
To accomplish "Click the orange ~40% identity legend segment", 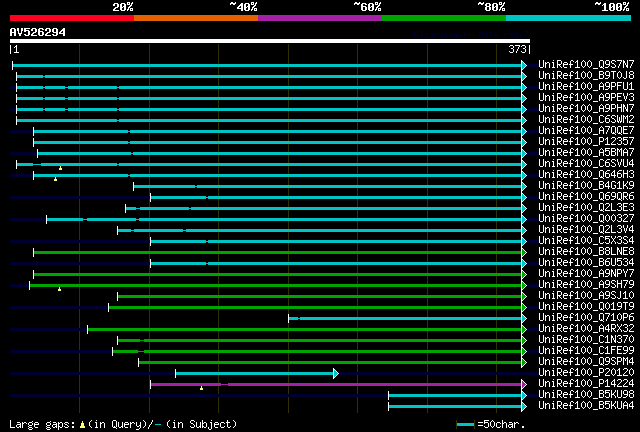I will click(196, 18).
